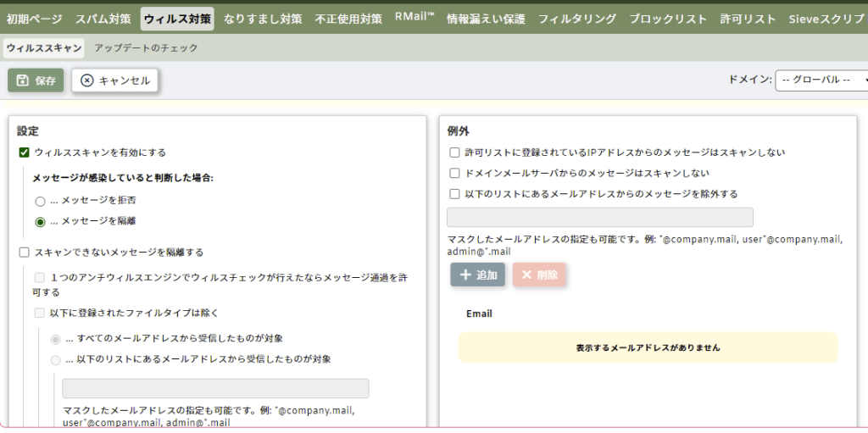
Task: Click the 追加 add button
Action: [x=478, y=275]
